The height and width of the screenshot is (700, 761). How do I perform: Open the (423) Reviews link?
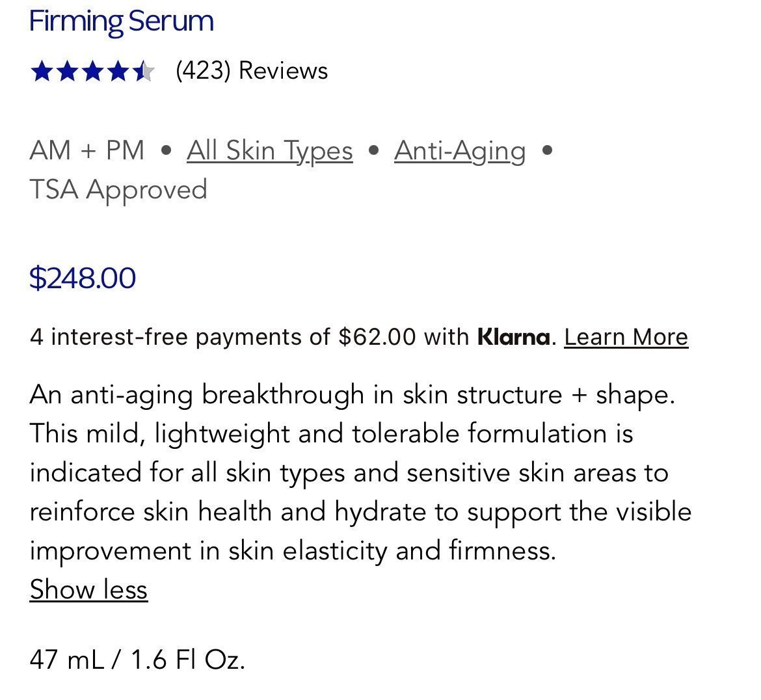[x=252, y=70]
